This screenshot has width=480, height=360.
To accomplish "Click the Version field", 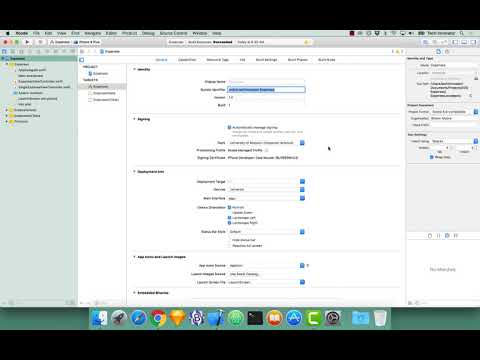I will click(x=266, y=97).
